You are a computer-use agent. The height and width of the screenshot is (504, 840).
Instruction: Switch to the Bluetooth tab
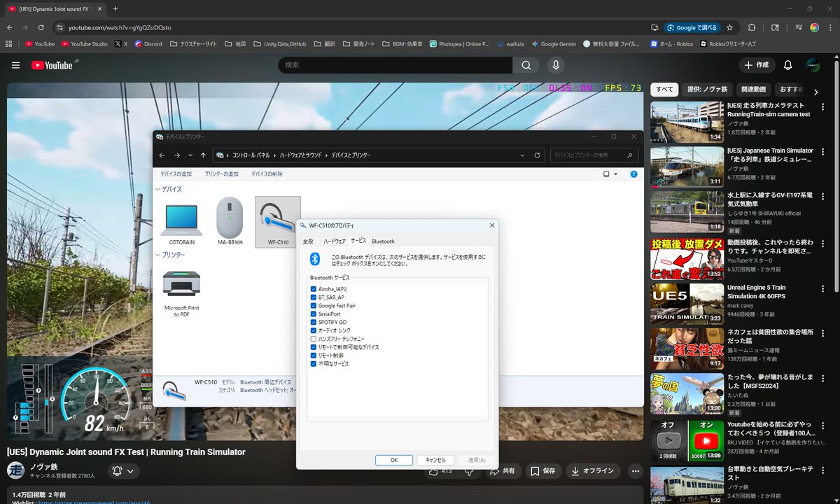click(x=383, y=241)
